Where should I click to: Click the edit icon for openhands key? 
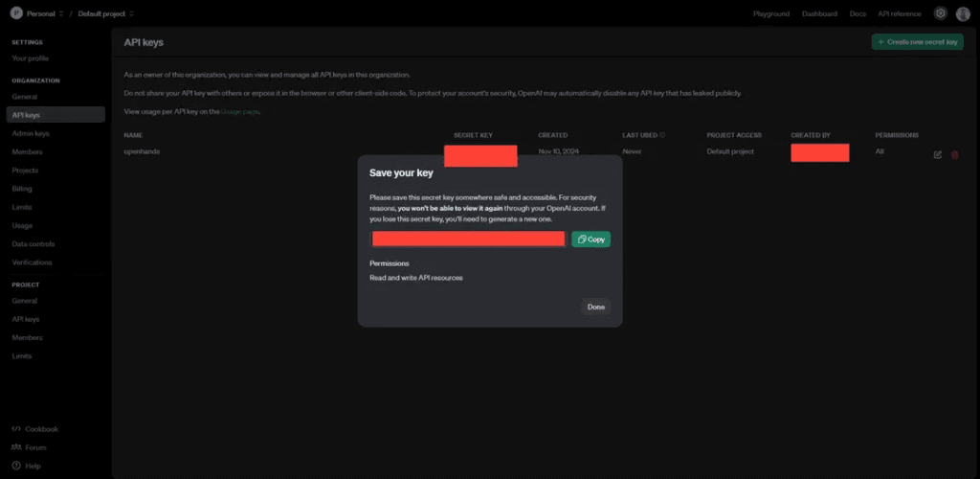click(x=938, y=154)
